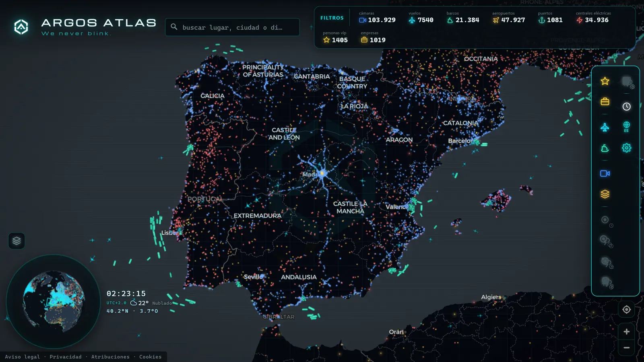Image resolution: width=644 pixels, height=362 pixels.
Task: Open the Cookies link
Action: coord(151,357)
